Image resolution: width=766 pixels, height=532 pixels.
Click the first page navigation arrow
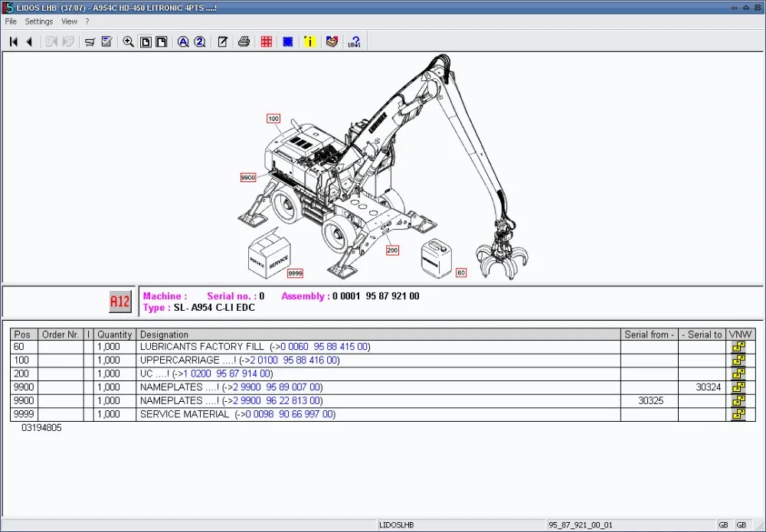pyautogui.click(x=13, y=41)
